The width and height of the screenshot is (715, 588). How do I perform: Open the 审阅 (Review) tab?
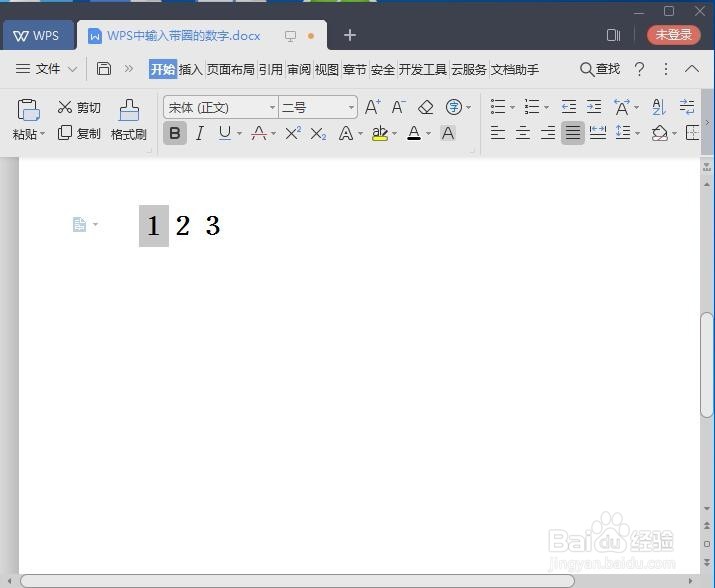tap(299, 69)
